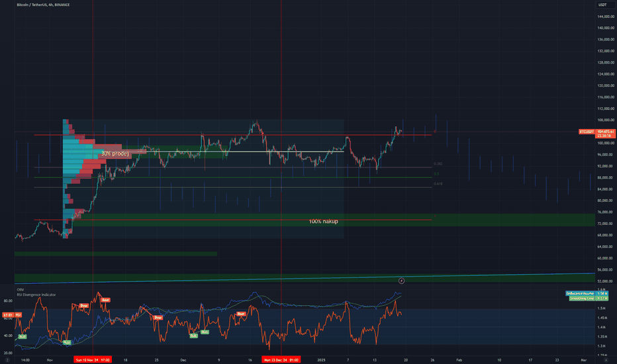Image resolution: width=617 pixels, height=364 pixels.
Task: Click the OnBalanceVolume value label
Action: point(580,294)
